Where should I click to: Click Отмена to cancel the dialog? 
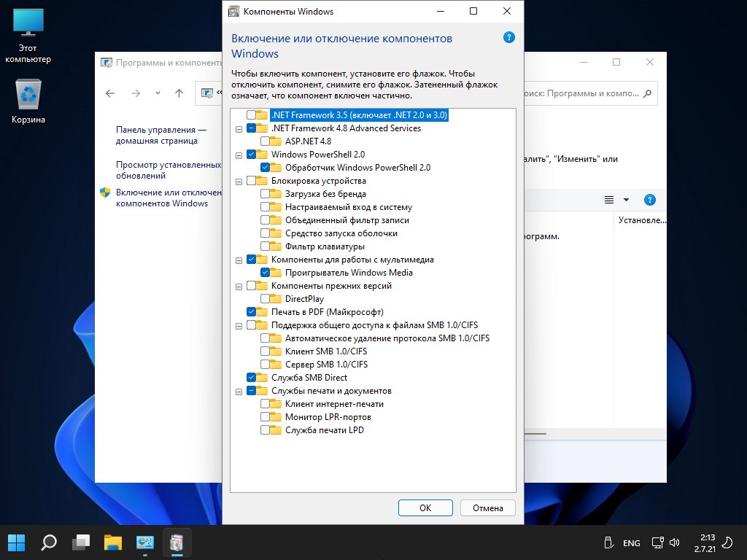[x=488, y=508]
